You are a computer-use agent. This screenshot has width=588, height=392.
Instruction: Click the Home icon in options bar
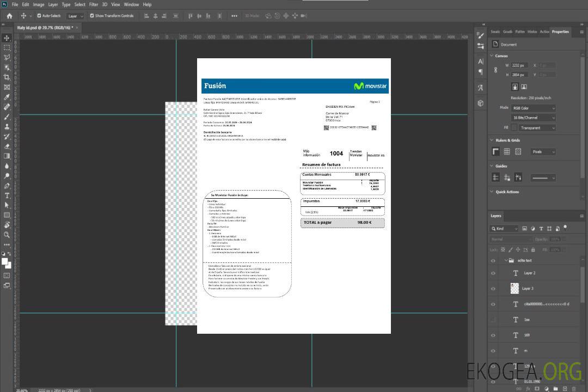(x=9, y=16)
